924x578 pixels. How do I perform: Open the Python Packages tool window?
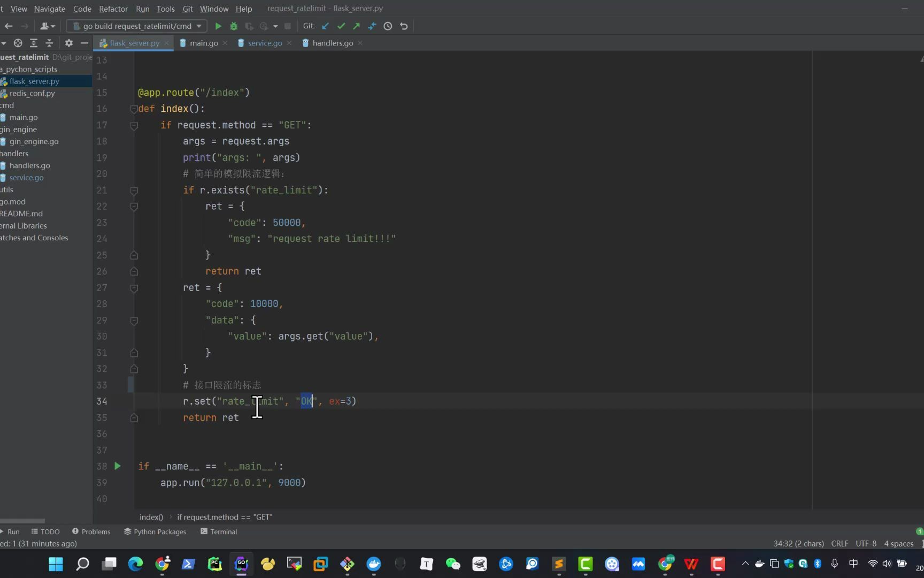pyautogui.click(x=155, y=531)
